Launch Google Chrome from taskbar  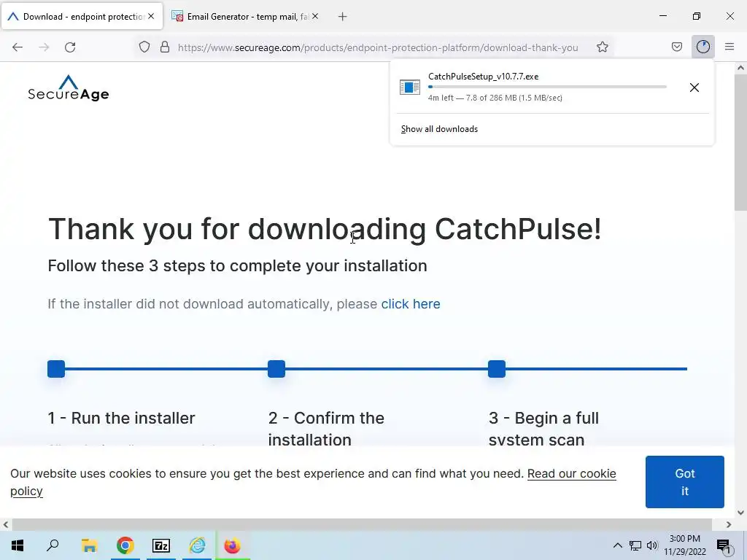coord(125,545)
